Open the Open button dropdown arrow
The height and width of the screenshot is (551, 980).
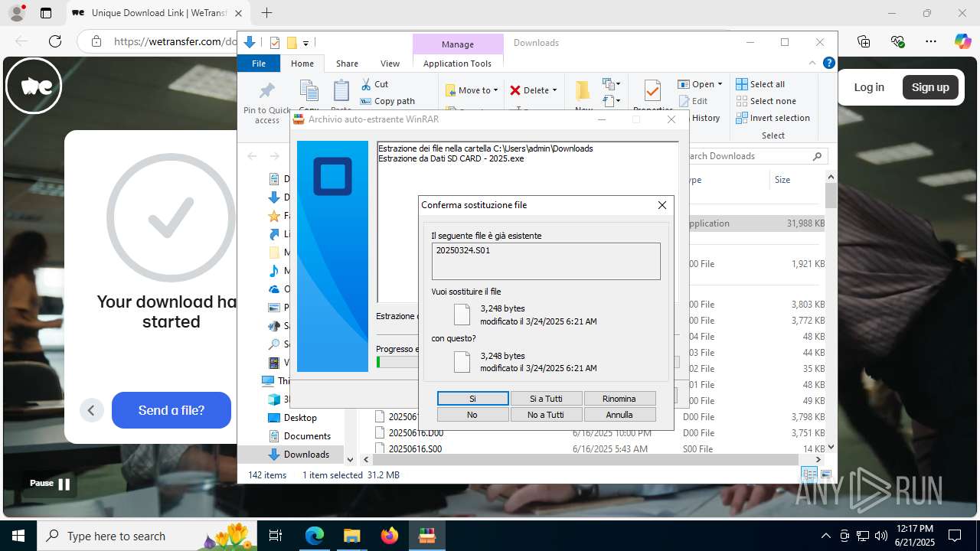(720, 84)
